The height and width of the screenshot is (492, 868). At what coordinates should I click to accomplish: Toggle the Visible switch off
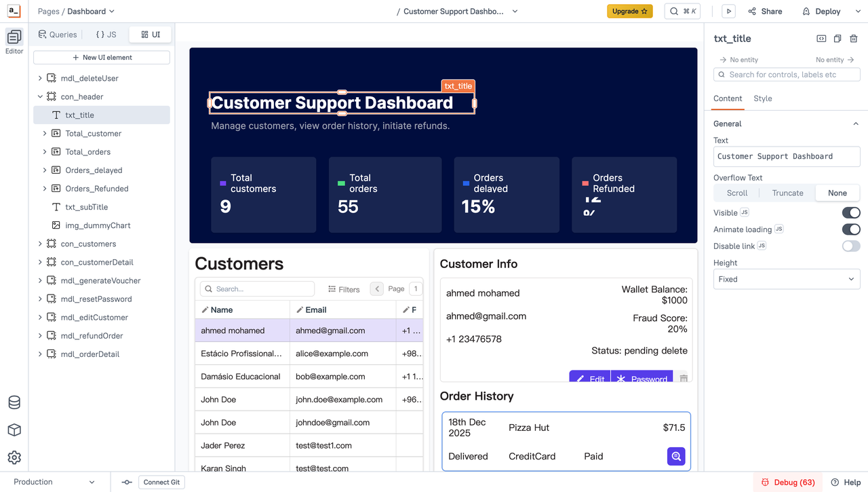[x=850, y=212]
